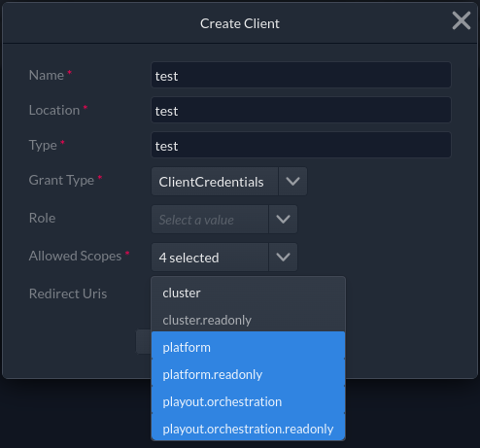The height and width of the screenshot is (448, 480).
Task: Click the button partially hidden behind scopes list
Action: [144, 342]
